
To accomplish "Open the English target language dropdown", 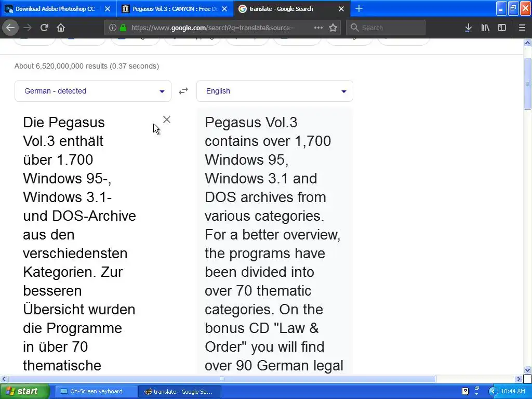I will tap(275, 91).
